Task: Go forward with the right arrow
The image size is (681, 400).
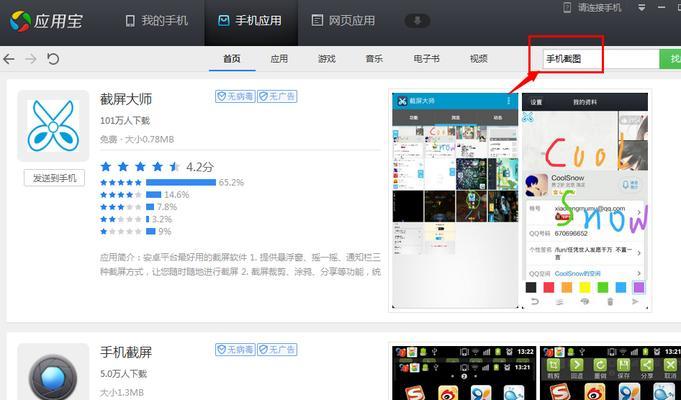Action: point(31,59)
